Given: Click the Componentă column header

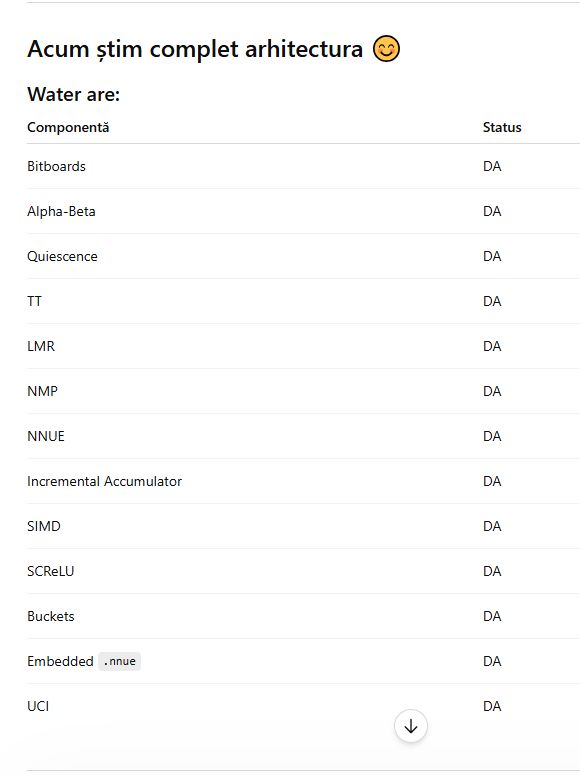Looking at the screenshot, I should 68,128.
